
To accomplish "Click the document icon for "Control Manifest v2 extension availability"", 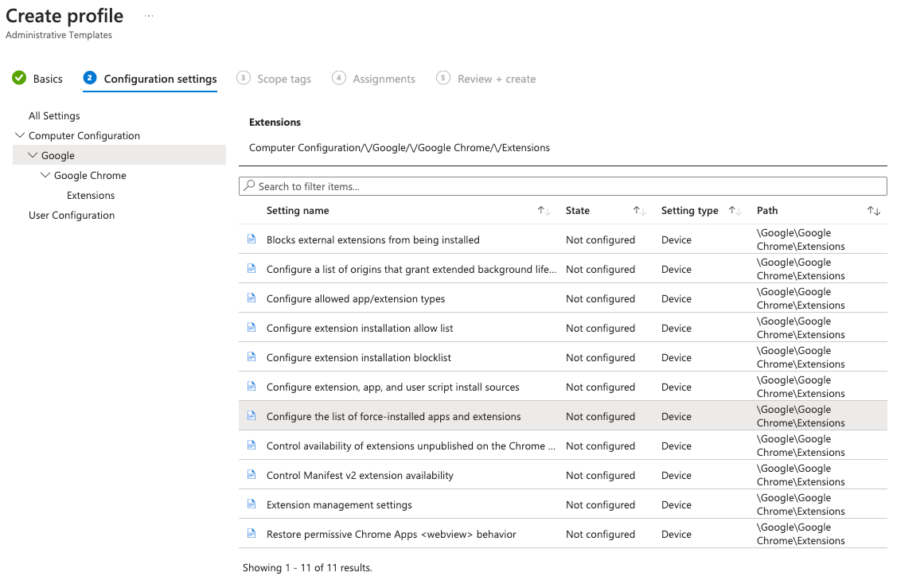I will (x=252, y=474).
